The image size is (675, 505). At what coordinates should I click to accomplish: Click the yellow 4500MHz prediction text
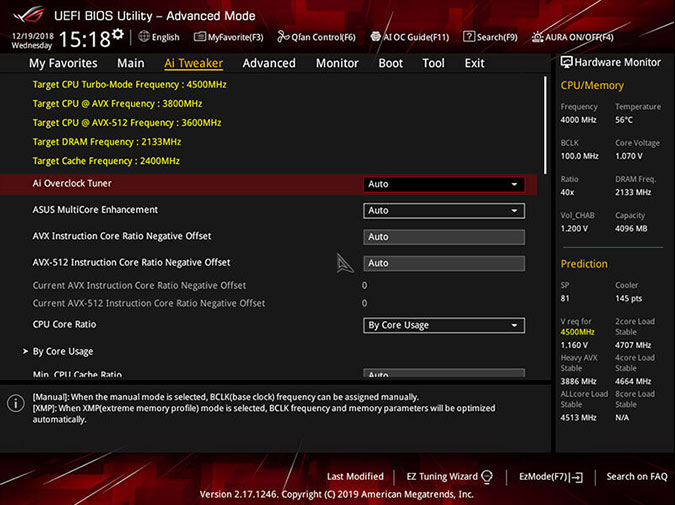click(x=577, y=332)
